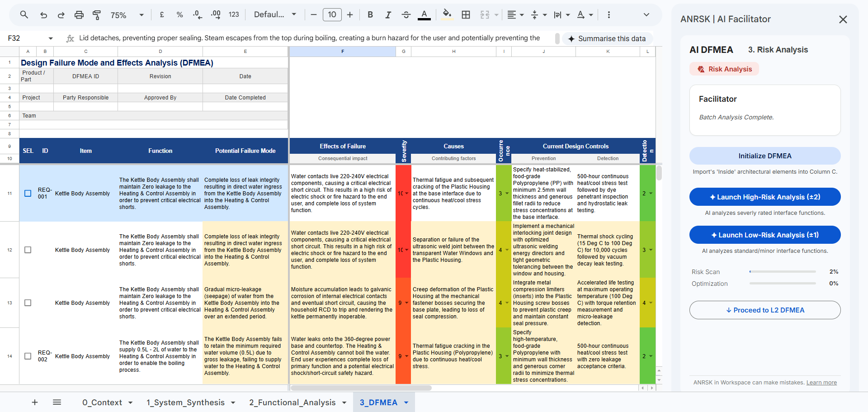Click the undo arrow icon
This screenshot has height=412, width=868.
[43, 15]
